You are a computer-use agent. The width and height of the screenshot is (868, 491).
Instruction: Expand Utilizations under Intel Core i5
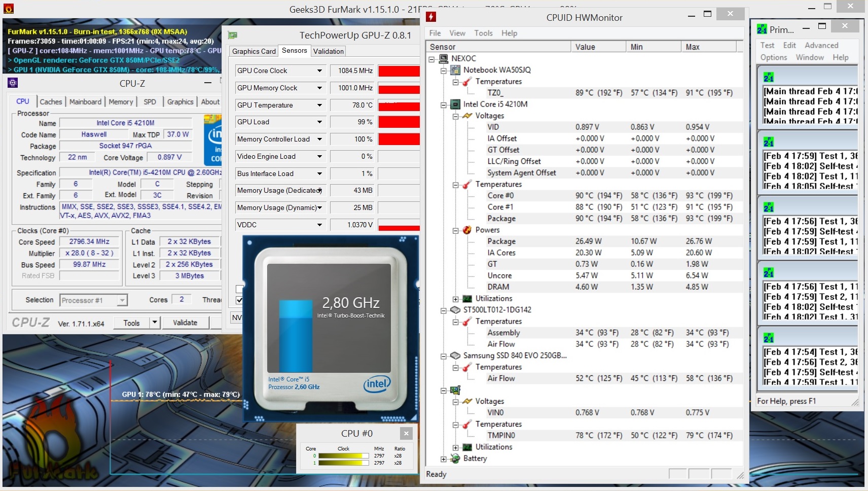click(456, 299)
